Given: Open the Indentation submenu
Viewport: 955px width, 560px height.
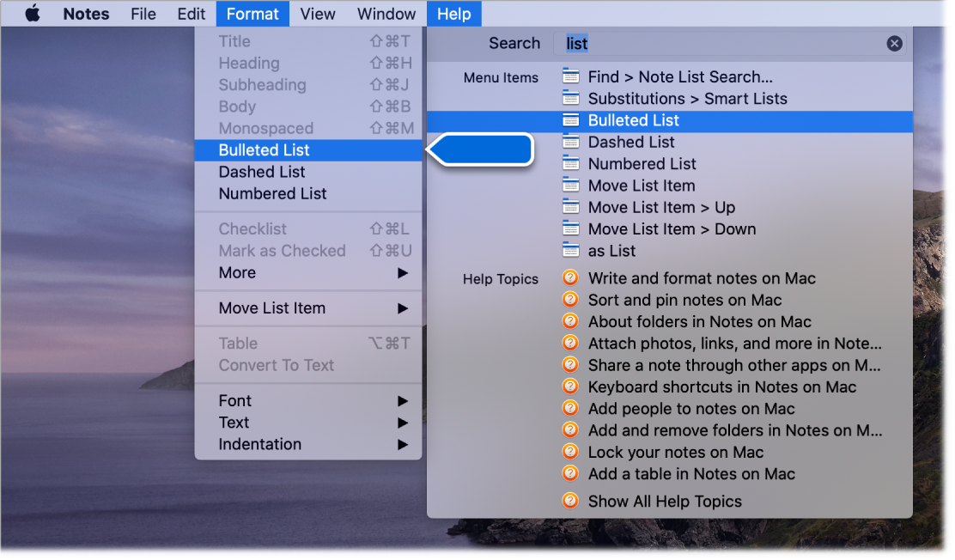Looking at the screenshot, I should (260, 444).
